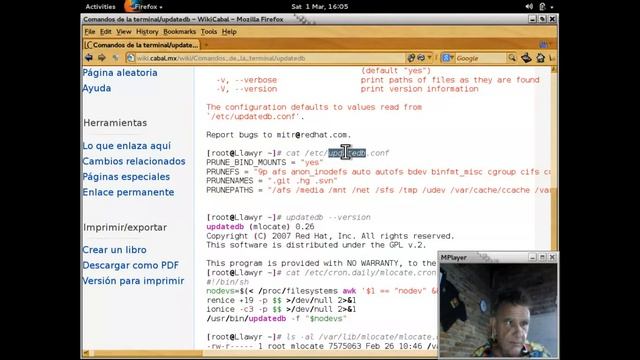This screenshot has width=640, height=360.
Task: Open Páginas especiales link
Action: pos(126,177)
